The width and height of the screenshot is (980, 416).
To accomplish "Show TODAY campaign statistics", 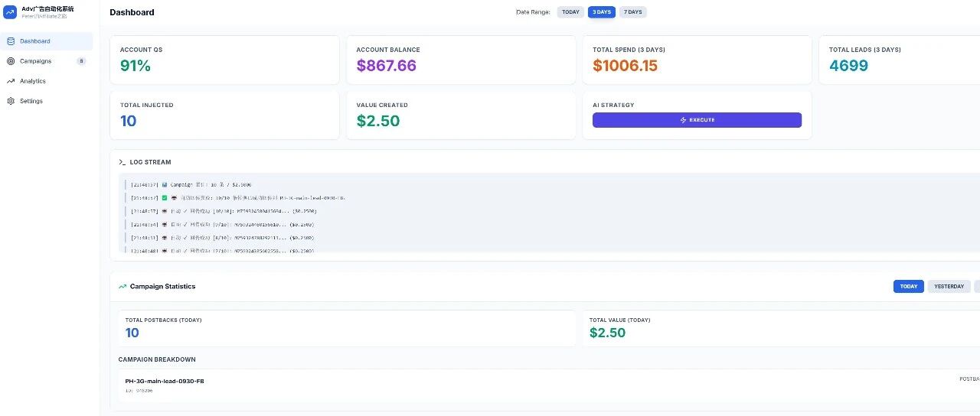I will coord(909,287).
